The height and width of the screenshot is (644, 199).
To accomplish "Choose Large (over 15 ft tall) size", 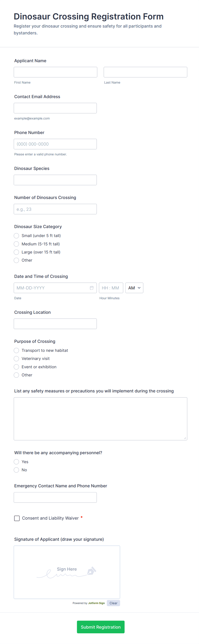I will pos(16,252).
